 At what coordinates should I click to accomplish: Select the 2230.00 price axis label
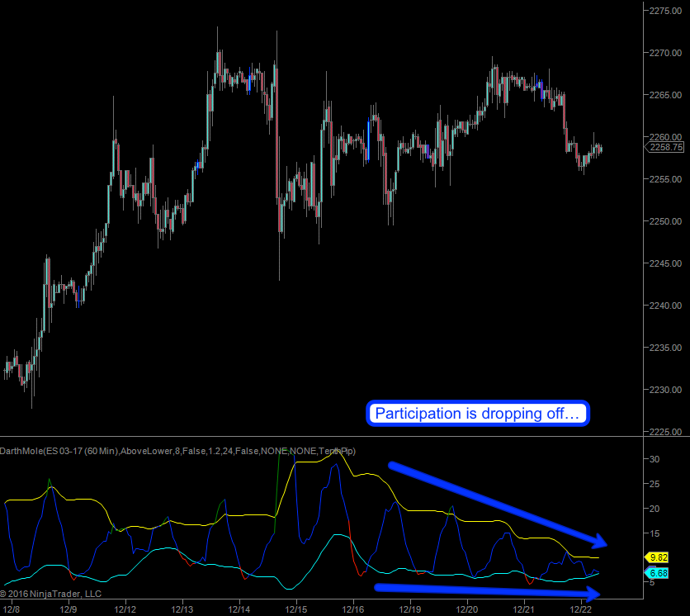tap(666, 390)
